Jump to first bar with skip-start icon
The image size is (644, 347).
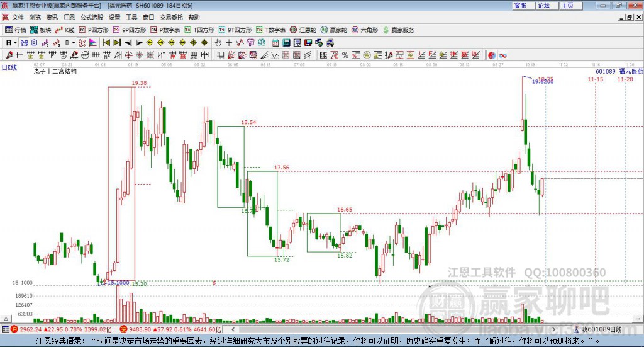pos(106,43)
